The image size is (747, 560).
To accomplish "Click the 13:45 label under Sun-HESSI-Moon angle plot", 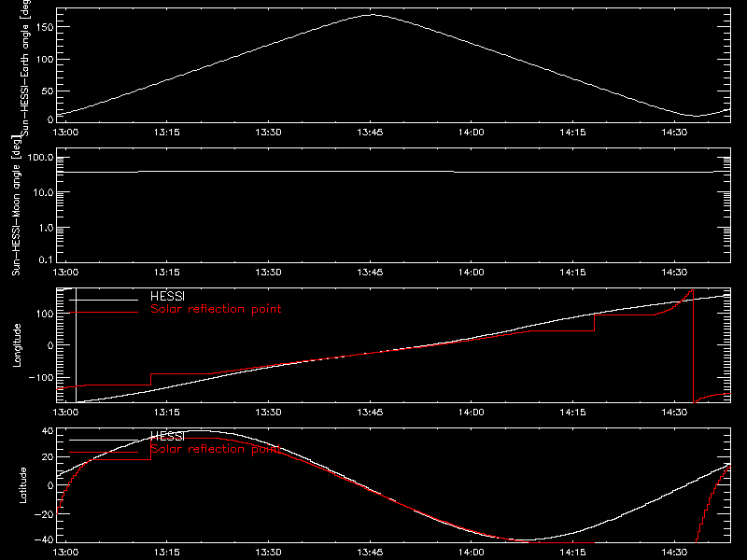I will coord(370,272).
